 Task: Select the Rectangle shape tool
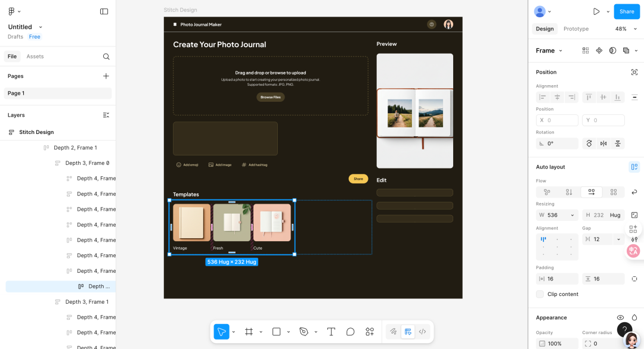(x=277, y=331)
